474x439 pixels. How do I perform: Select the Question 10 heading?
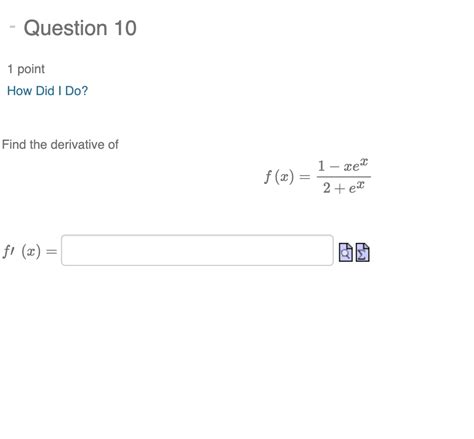(x=80, y=28)
